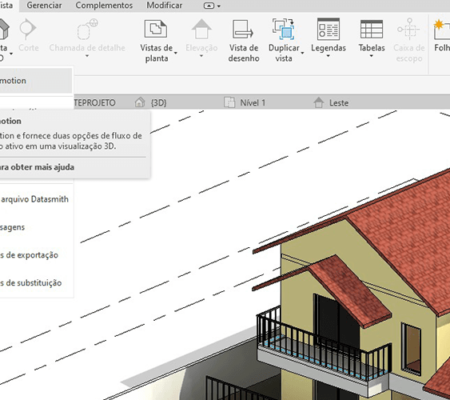Expand the Tabelas dropdown arrow
This screenshot has height=400, width=450.
pos(371,56)
